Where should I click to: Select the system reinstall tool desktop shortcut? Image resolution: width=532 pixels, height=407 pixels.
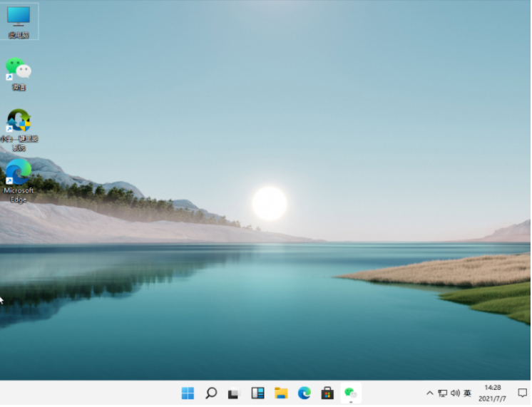pos(19,128)
